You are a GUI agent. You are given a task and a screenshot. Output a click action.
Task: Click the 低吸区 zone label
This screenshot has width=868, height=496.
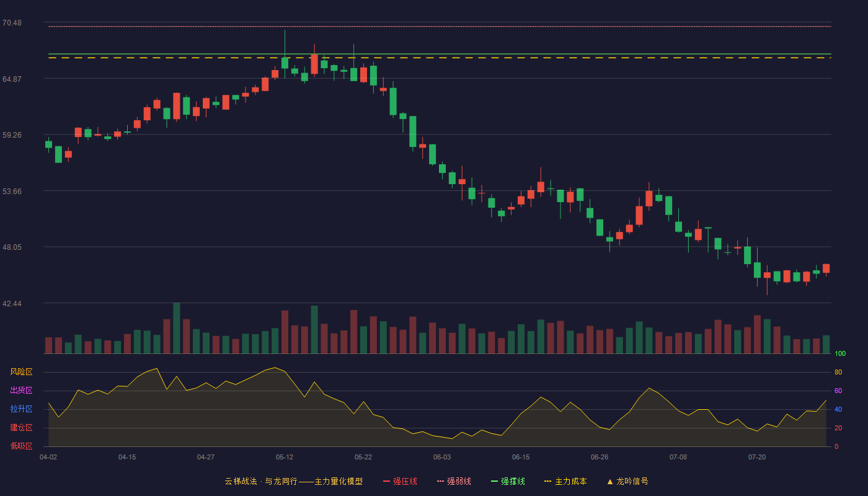click(x=21, y=446)
